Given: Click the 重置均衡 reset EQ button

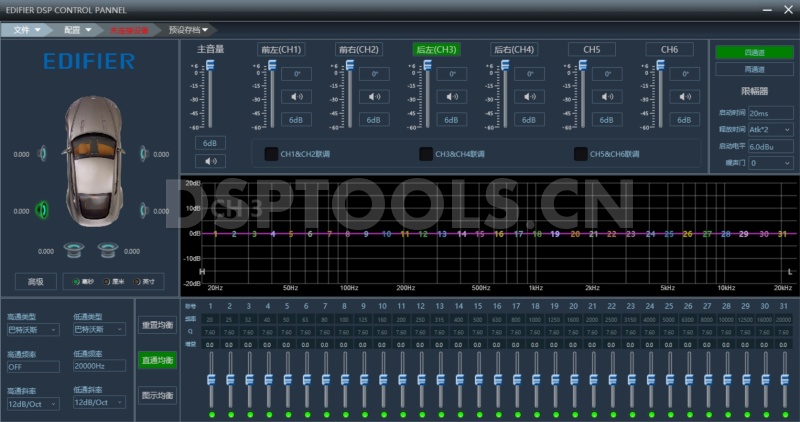Looking at the screenshot, I should click(x=156, y=325).
